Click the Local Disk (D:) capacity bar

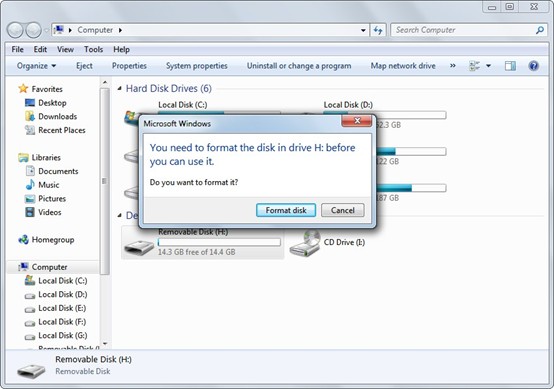click(x=385, y=114)
